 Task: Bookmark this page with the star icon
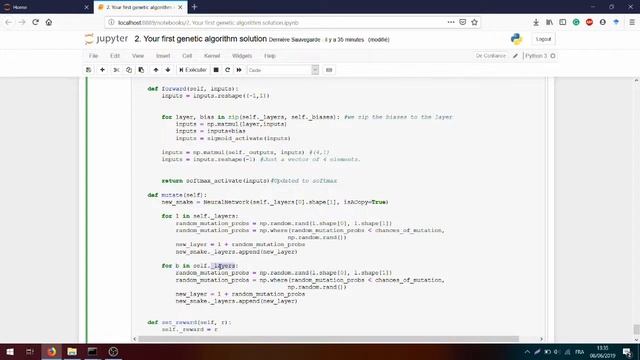(474, 22)
